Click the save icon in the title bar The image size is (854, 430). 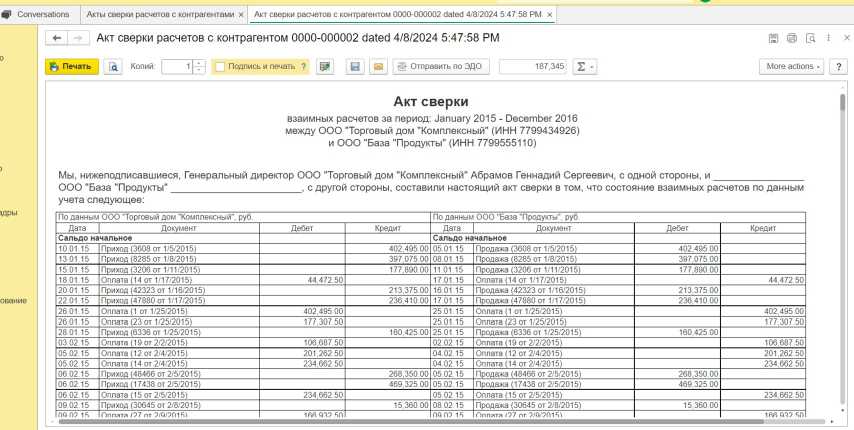point(773,38)
